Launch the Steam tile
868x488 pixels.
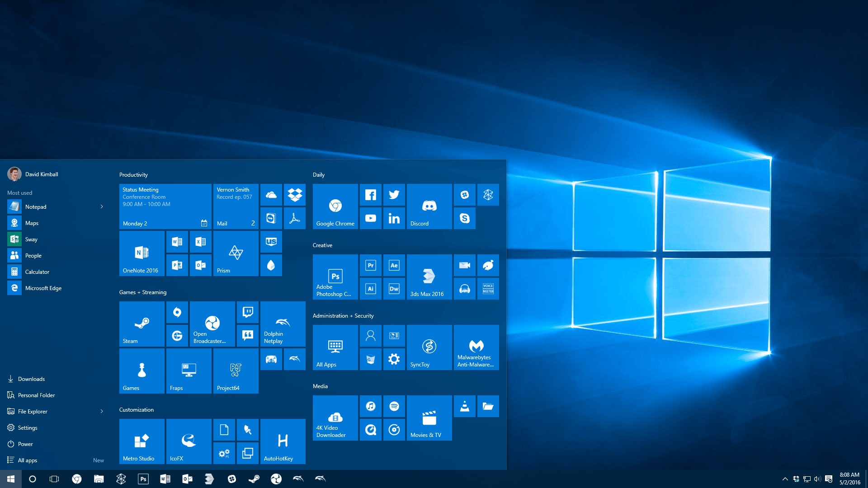point(142,324)
